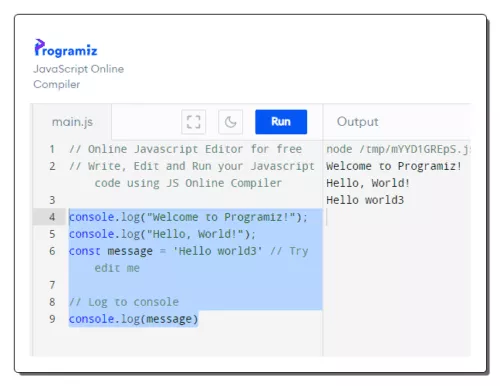Click the code console.log("Hello, World!");
Screen dimensions: 500x386
click(x=162, y=234)
